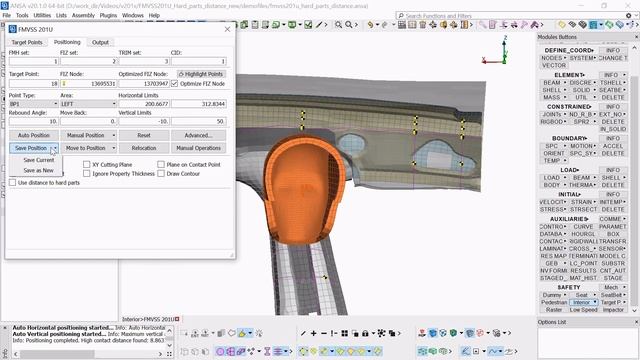Image resolution: width=640 pixels, height=360 pixels.
Task: Close the Interior>FMVSS 201U tab with red icon
Action: 177,319
